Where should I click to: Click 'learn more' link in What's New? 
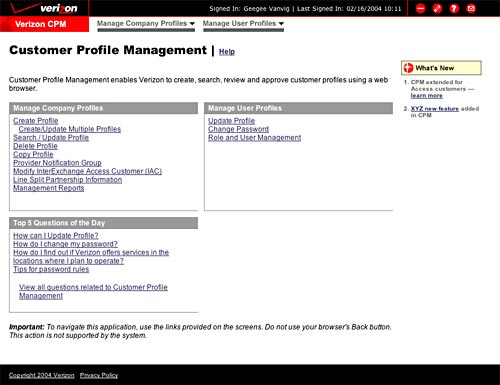coord(427,96)
